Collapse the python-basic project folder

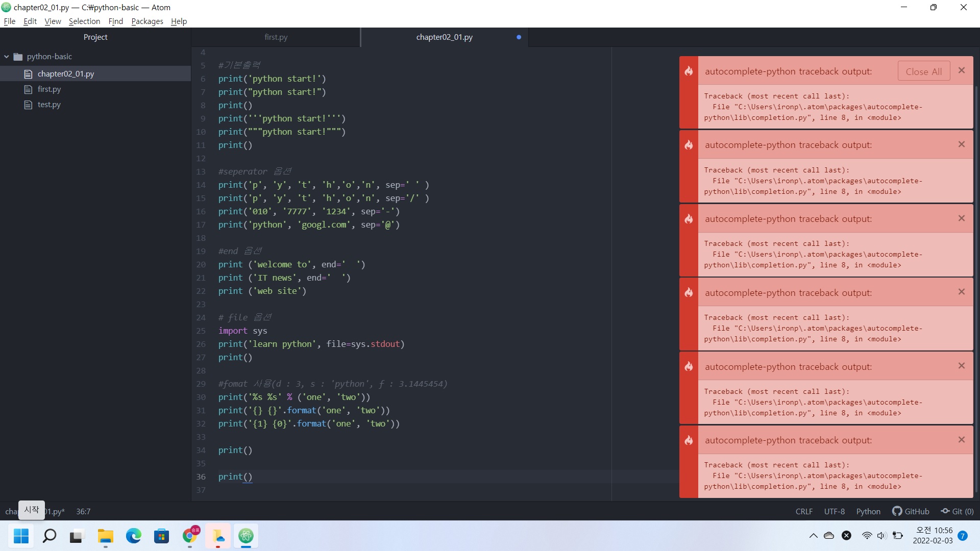point(7,57)
